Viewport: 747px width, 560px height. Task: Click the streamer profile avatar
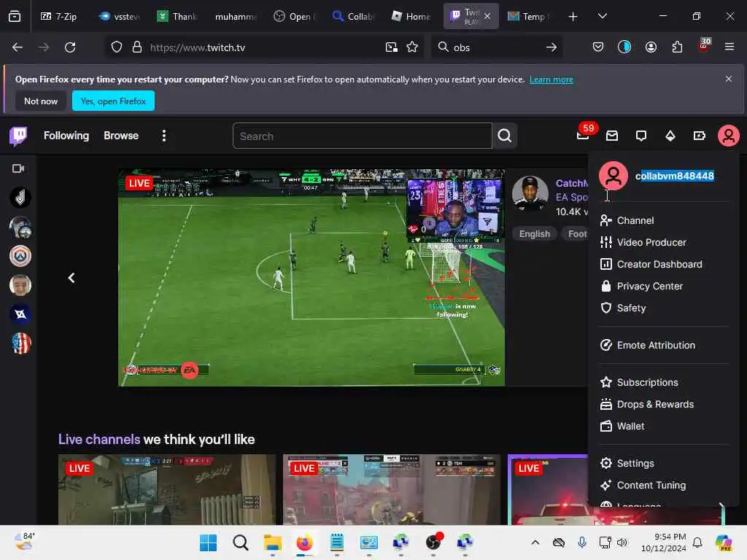pos(530,194)
